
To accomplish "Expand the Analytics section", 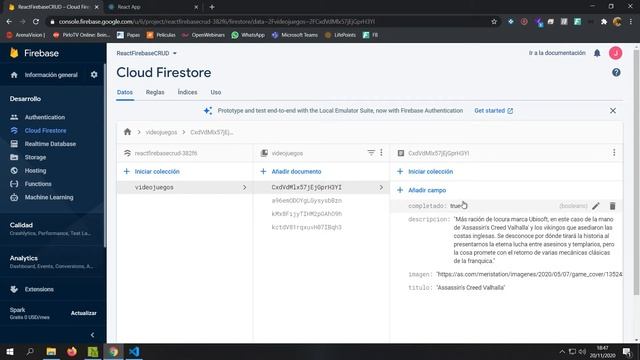I will click(52, 262).
